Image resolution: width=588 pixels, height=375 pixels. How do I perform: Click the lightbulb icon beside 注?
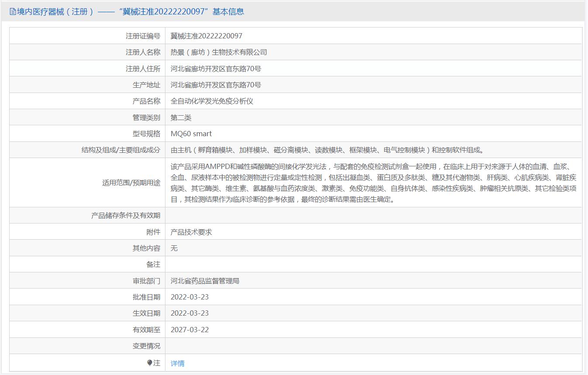coord(150,363)
